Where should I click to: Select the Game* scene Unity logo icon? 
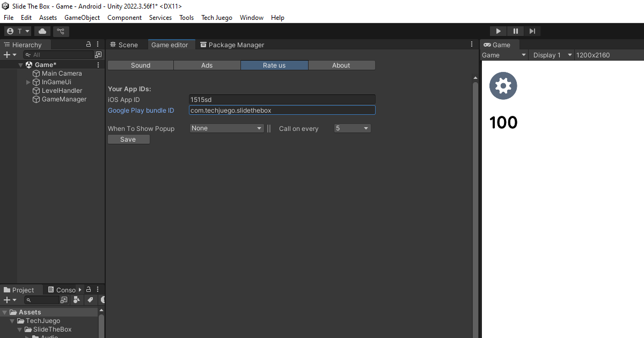point(29,65)
